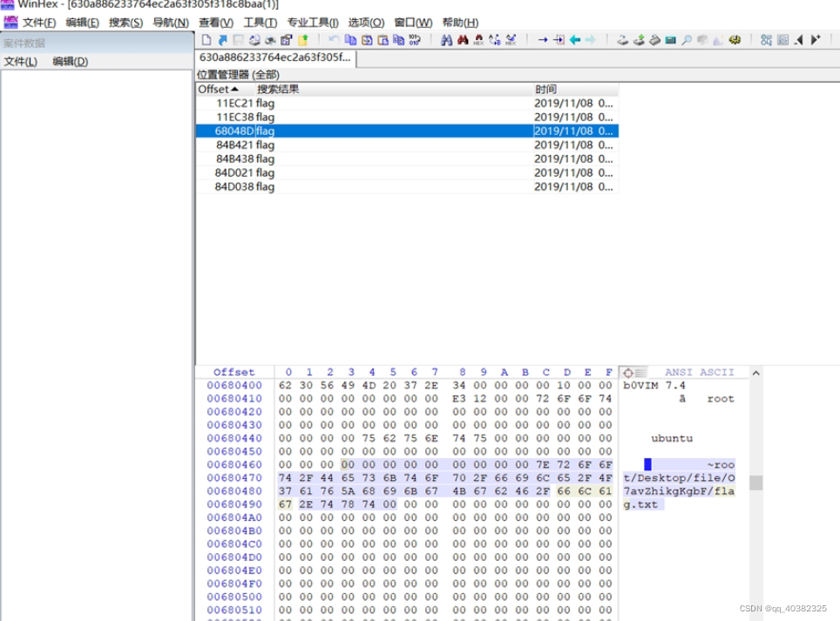Select the 630a886233764ec2a63f305f... file tab

point(275,57)
